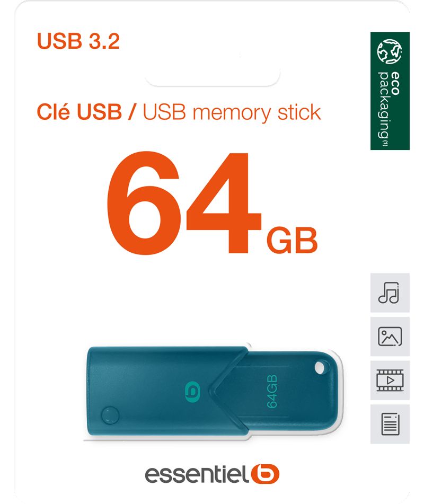The height and width of the screenshot is (504, 424).
Task: Click the orange Boulanger b logo
Action: pyautogui.click(x=264, y=474)
